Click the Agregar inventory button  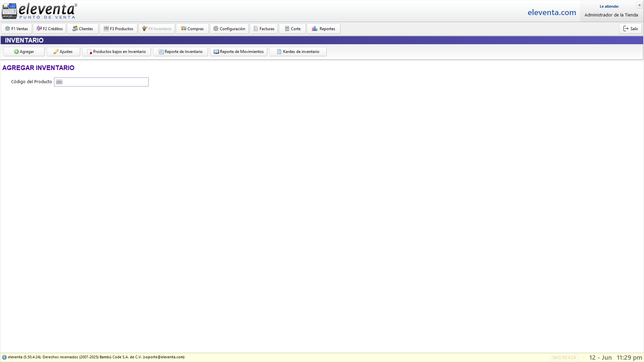coord(24,52)
